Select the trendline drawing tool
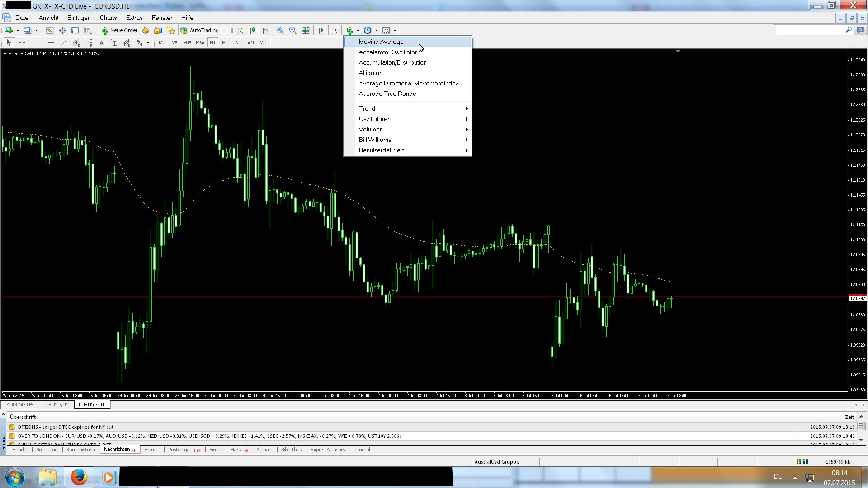Viewport: 868px width, 488px height. [63, 42]
